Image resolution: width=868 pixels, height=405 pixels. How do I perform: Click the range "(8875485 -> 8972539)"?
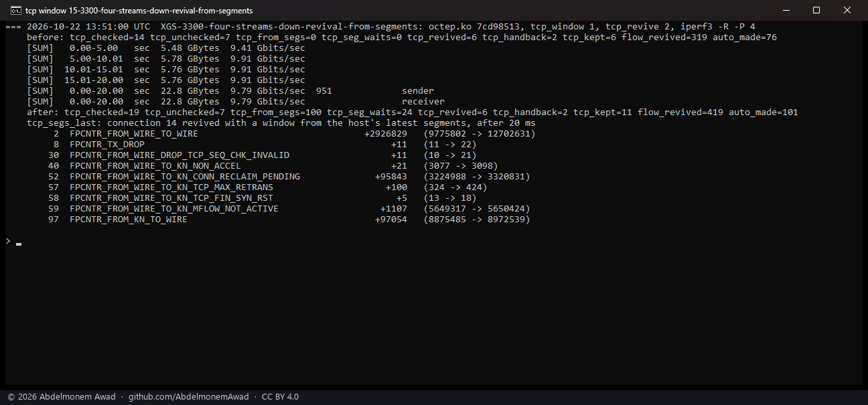pyautogui.click(x=477, y=220)
